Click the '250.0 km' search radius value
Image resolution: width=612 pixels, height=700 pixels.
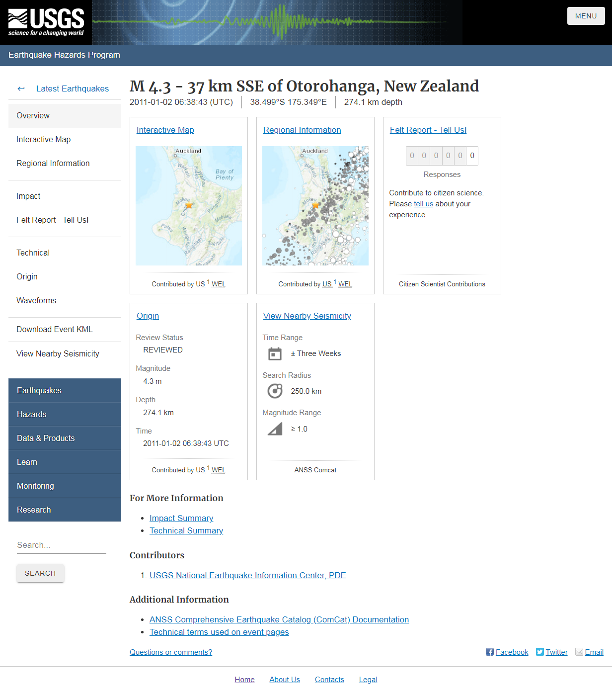306,391
